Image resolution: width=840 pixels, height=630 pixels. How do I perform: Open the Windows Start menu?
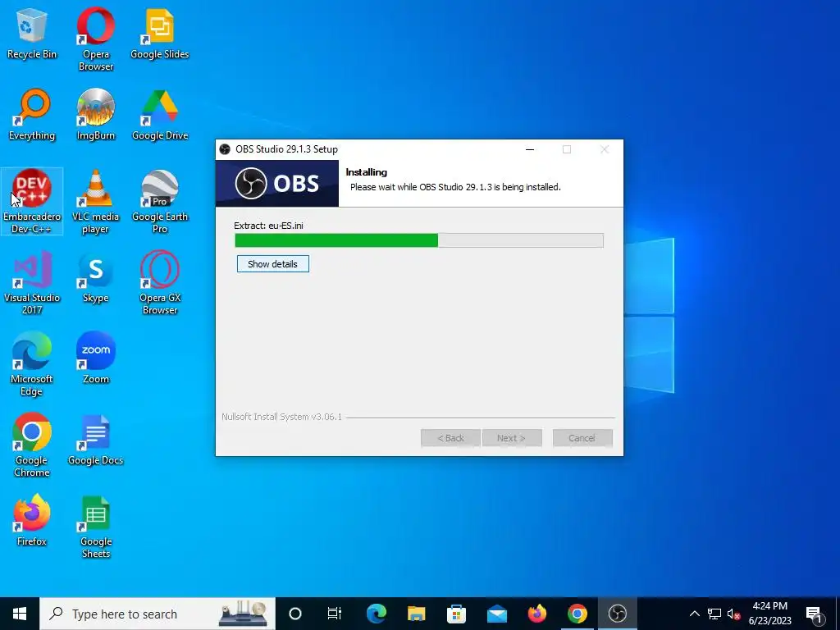click(20, 614)
